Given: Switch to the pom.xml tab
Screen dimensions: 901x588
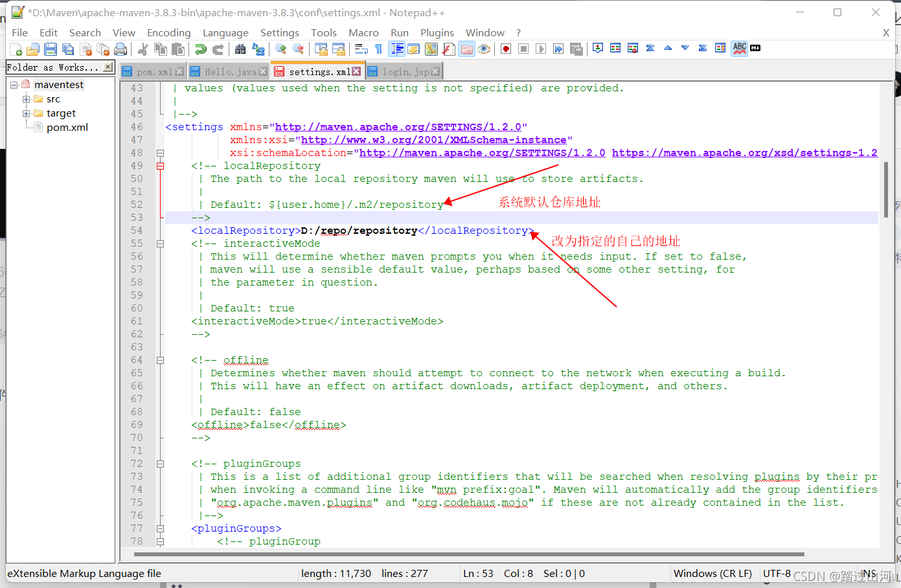Looking at the screenshot, I should (x=153, y=72).
